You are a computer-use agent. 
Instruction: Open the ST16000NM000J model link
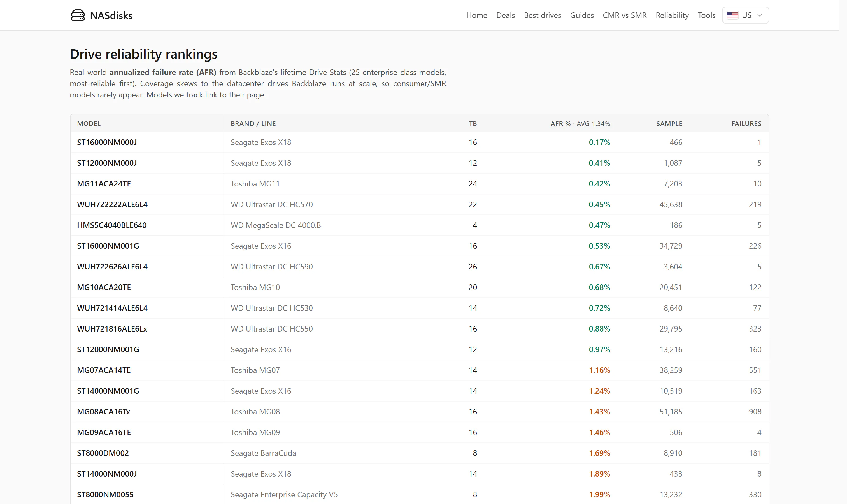pos(107,142)
